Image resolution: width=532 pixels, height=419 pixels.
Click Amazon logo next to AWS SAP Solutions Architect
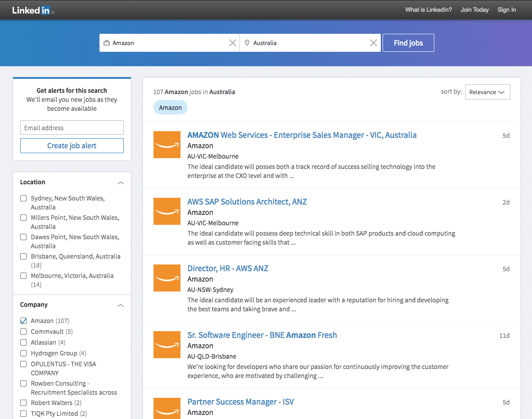167,211
